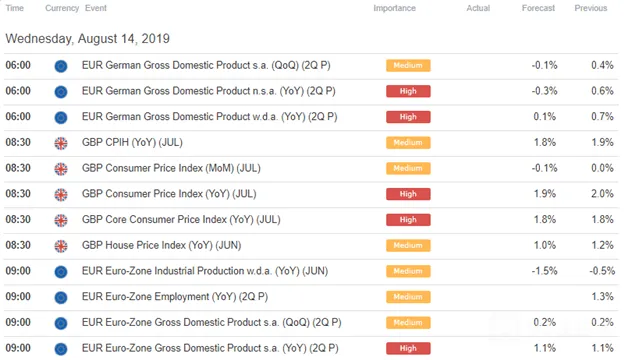Click forecast 0.1% for German GDP w.d.a.
The height and width of the screenshot is (360, 624).
click(x=545, y=117)
